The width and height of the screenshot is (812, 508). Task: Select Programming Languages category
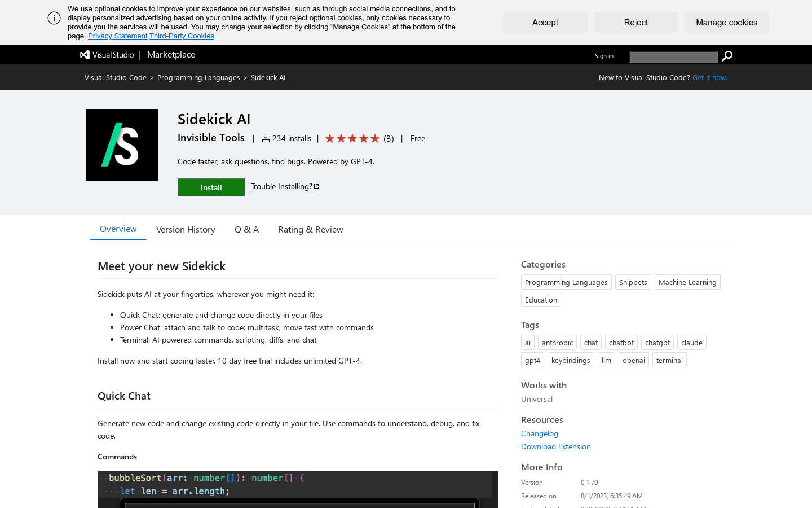(x=566, y=282)
